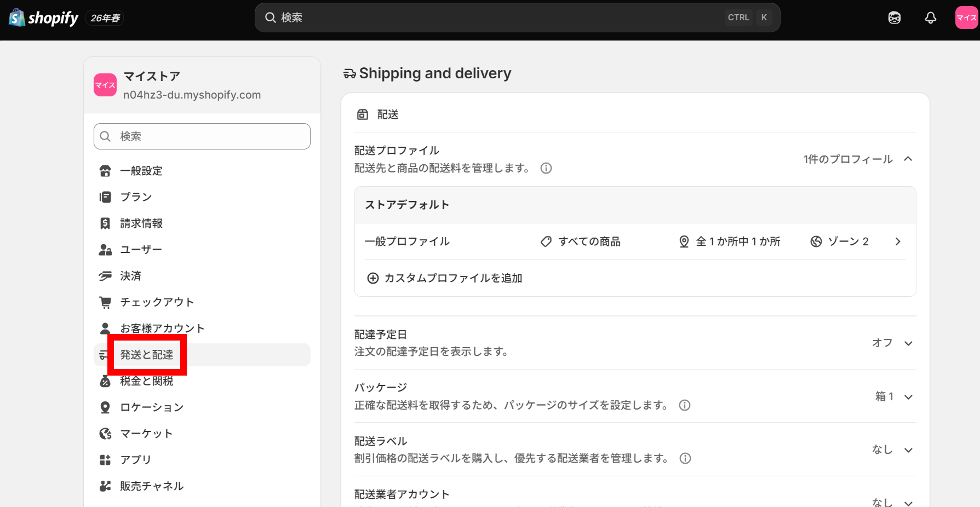980x507 pixels.
Task: Click the 配送 section box icon
Action: (x=363, y=114)
